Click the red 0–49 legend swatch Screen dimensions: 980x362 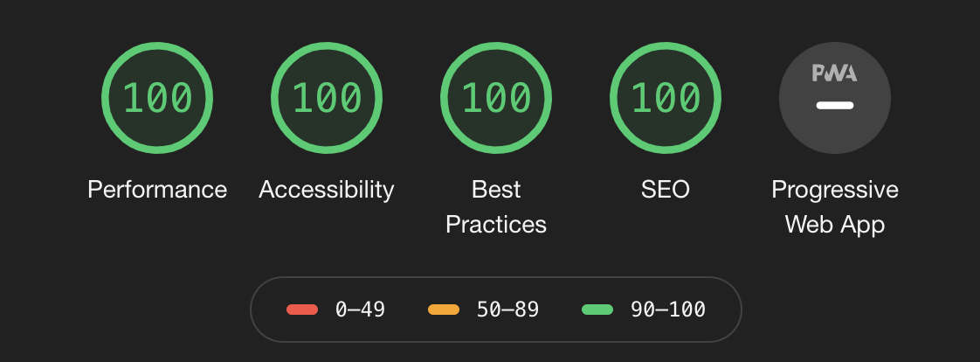(x=302, y=310)
